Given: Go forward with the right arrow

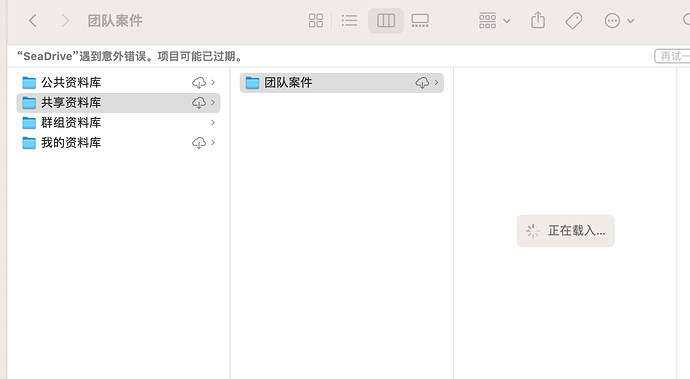Looking at the screenshot, I should point(65,20).
